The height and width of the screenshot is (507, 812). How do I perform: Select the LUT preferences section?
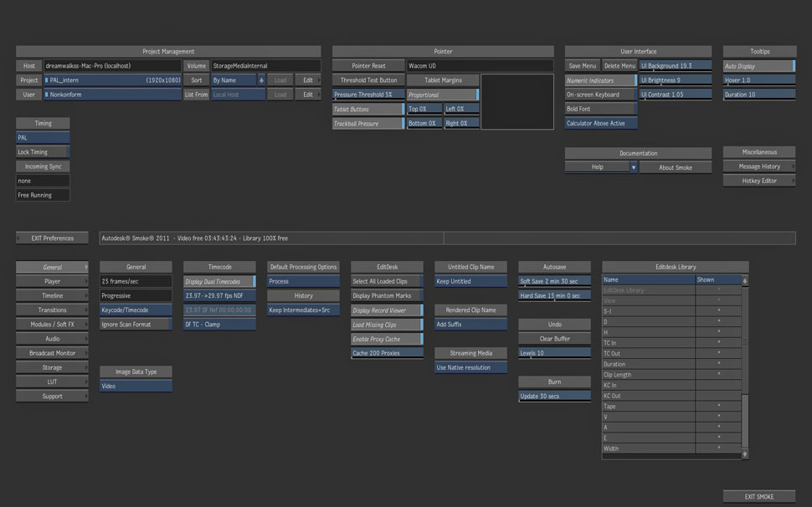pos(53,382)
